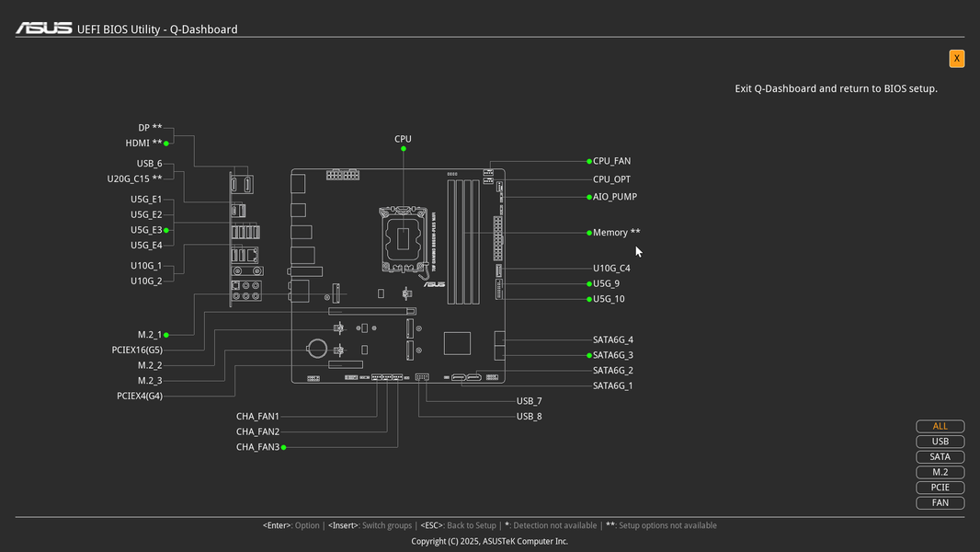Click the chipset square on the board diagram
The height and width of the screenshot is (552, 980).
pyautogui.click(x=457, y=344)
